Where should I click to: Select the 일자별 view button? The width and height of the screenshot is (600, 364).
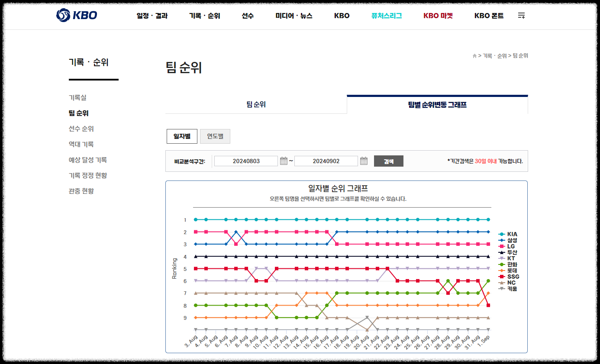pyautogui.click(x=182, y=136)
